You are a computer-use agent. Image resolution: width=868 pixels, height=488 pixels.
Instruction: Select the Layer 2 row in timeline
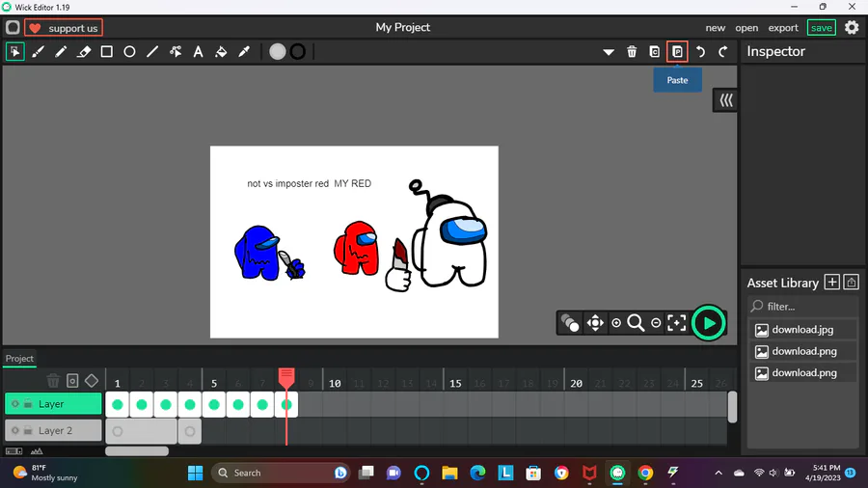(x=53, y=430)
